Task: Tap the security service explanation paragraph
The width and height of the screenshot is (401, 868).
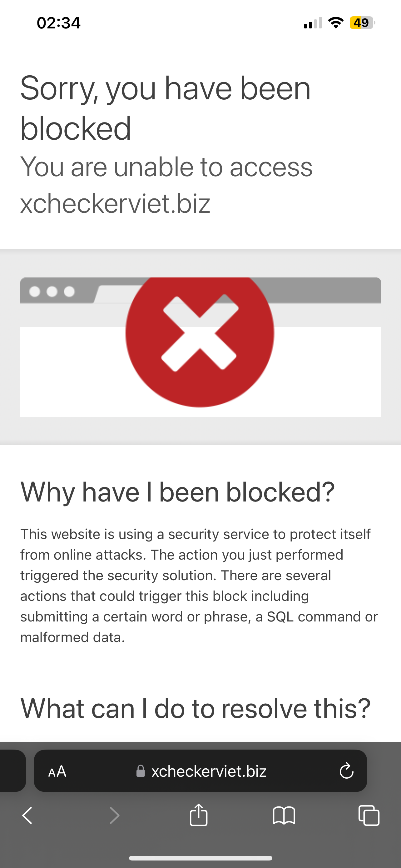Action: pyautogui.click(x=199, y=586)
